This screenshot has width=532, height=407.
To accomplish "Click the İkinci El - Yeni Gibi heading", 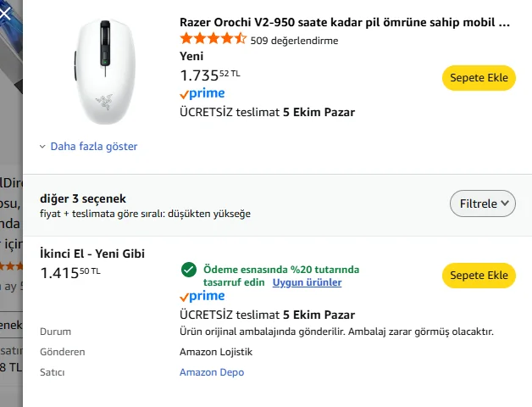I will (94, 254).
